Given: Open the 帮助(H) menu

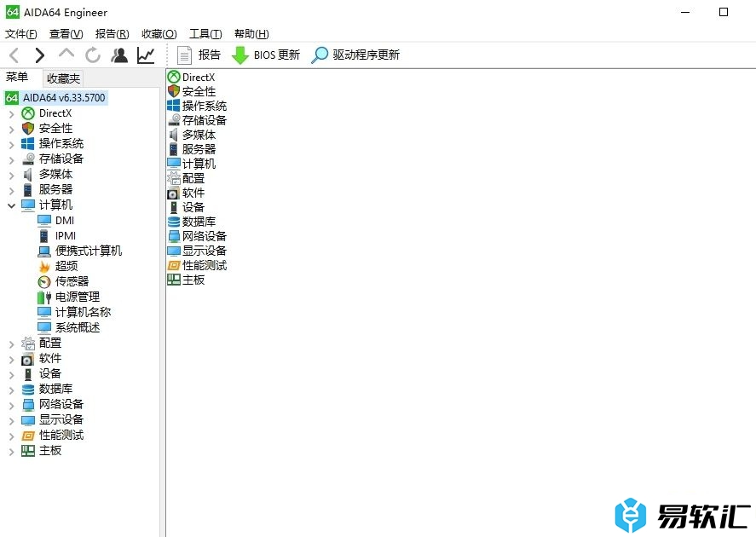Looking at the screenshot, I should tap(251, 34).
